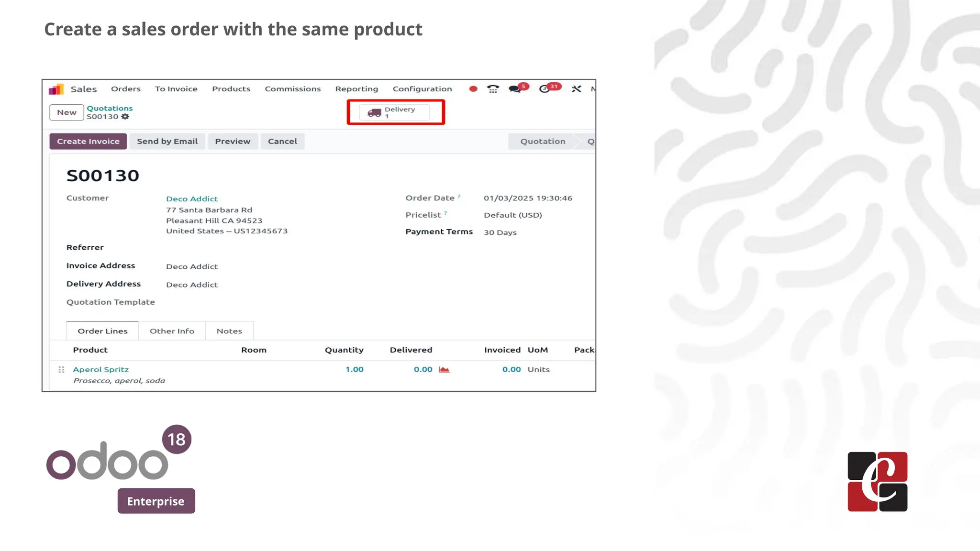
Task: Click the Quantity value 1.00
Action: (x=355, y=370)
